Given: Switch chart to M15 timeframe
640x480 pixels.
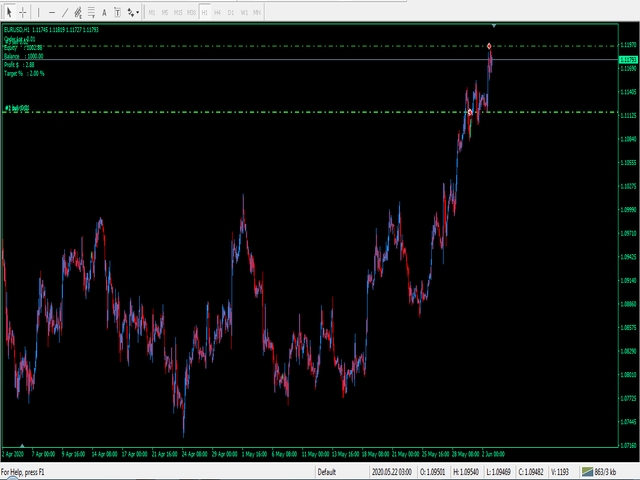Looking at the screenshot, I should (178, 13).
